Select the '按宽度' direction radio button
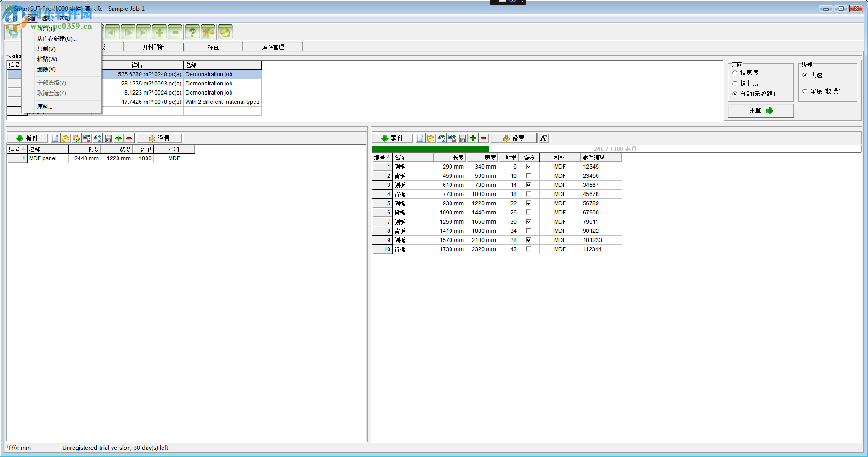 734,73
